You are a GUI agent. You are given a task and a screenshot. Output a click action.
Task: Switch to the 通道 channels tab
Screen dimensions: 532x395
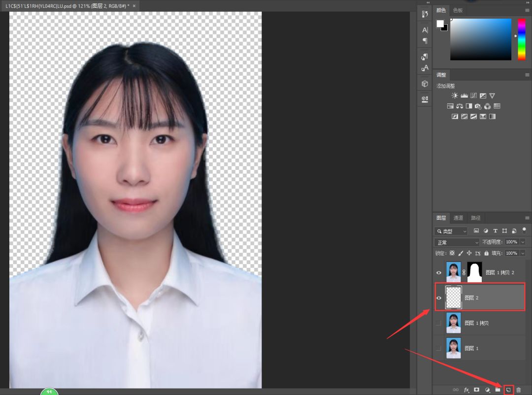click(458, 218)
